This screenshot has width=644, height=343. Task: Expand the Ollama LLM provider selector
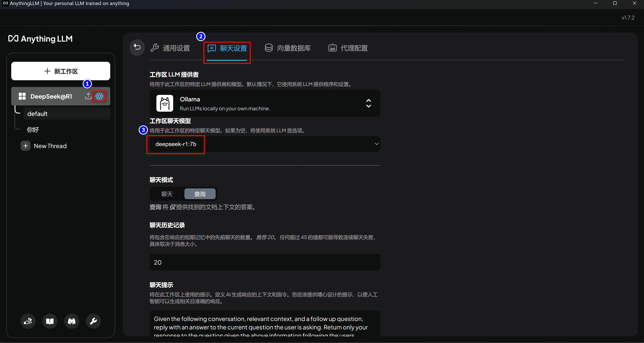pos(265,103)
